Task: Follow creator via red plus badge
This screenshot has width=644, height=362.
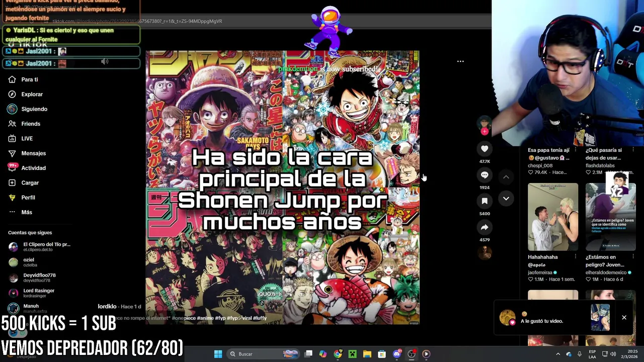Action: pyautogui.click(x=485, y=132)
